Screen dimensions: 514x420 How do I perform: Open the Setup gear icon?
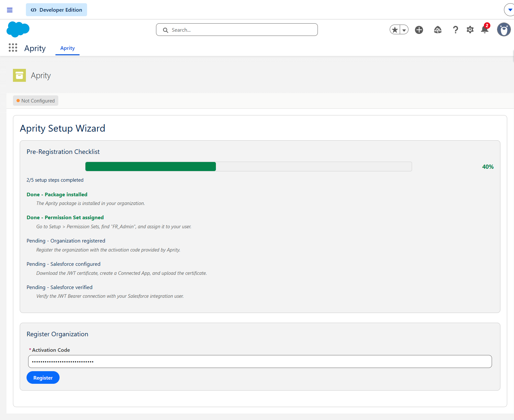(470, 30)
